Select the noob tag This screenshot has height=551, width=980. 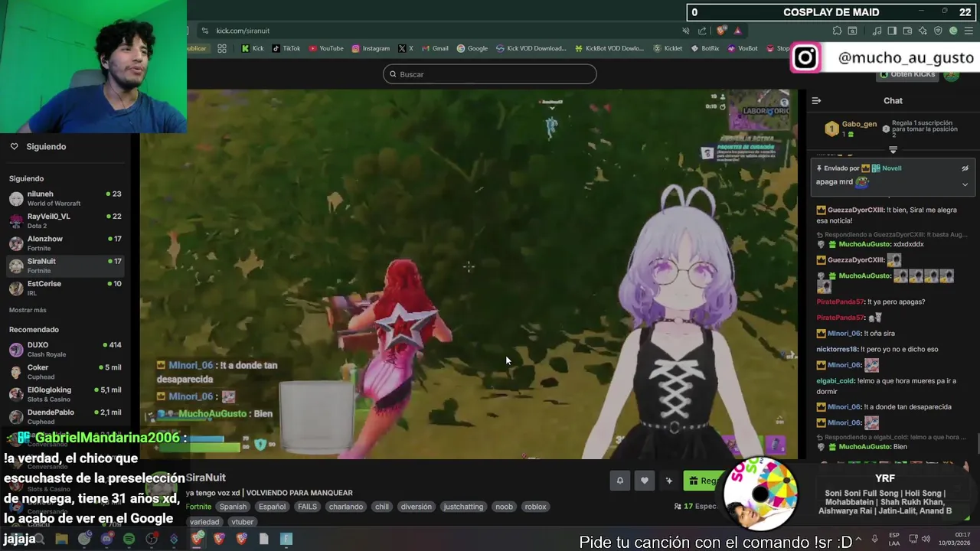click(504, 507)
